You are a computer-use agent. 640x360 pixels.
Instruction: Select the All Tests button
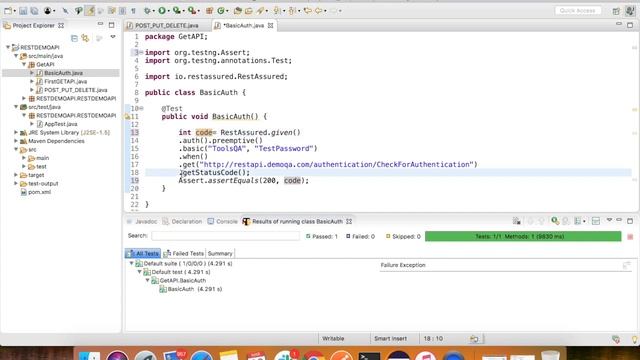coord(143,253)
